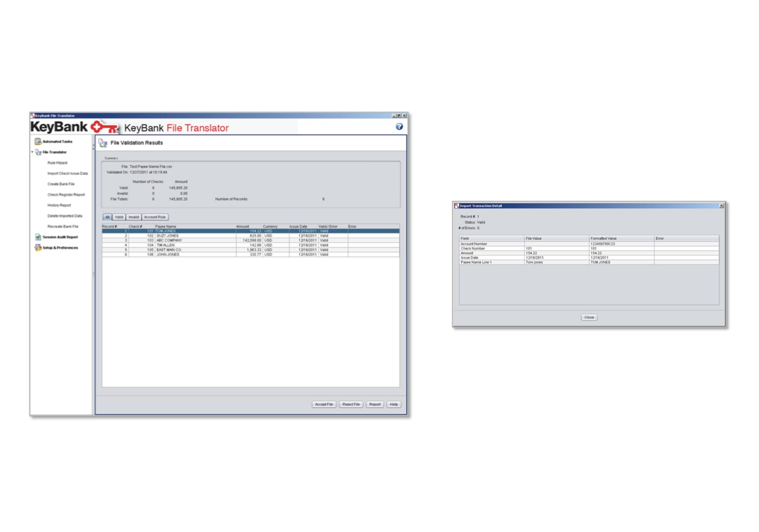Open Automated Tasks section label
The height and width of the screenshot is (532, 759).
tap(57, 141)
